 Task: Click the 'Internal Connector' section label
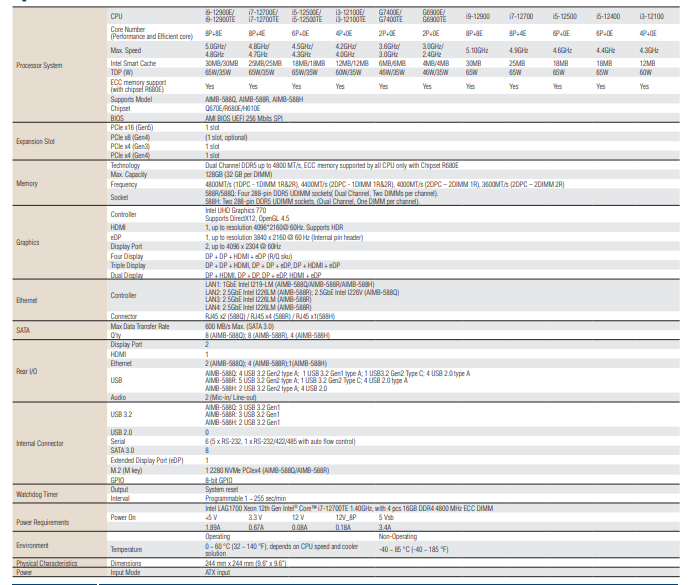(x=40, y=444)
